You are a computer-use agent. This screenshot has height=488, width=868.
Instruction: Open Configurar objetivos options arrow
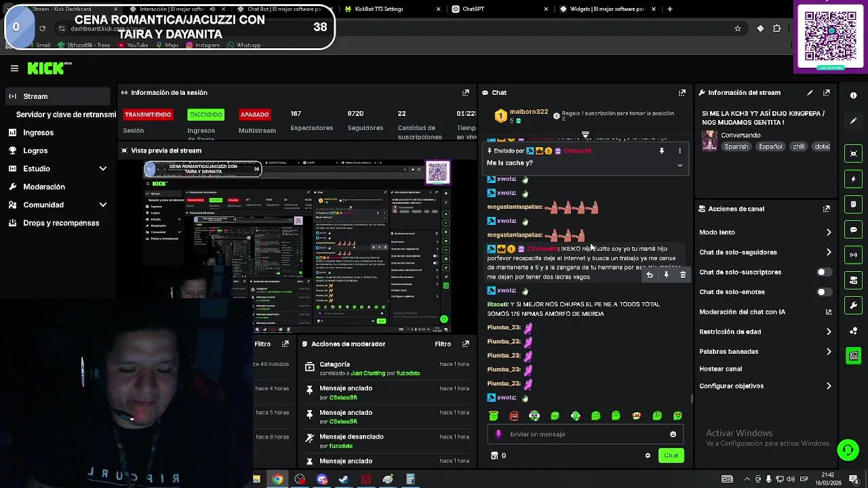[829, 386]
